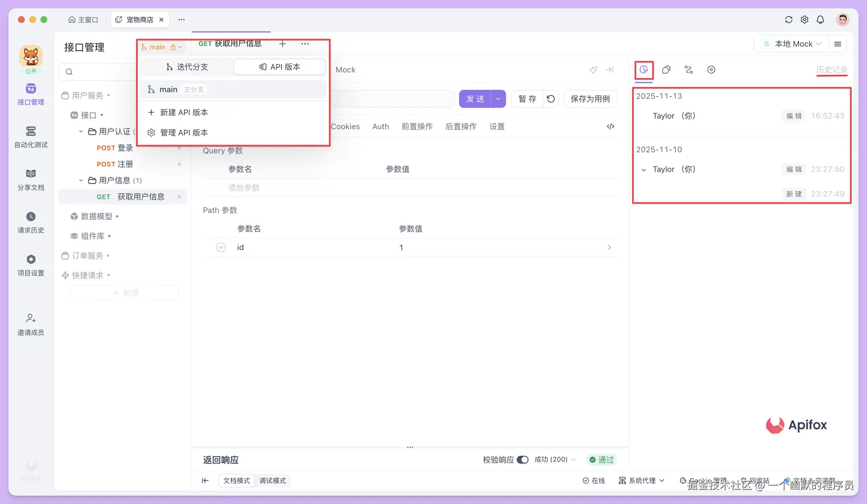Click the search field in the left panel

(x=104, y=72)
